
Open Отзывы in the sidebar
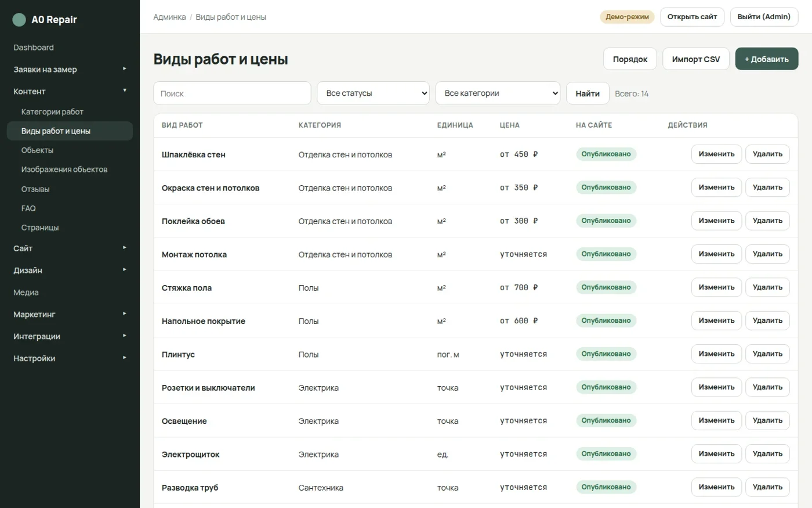35,189
